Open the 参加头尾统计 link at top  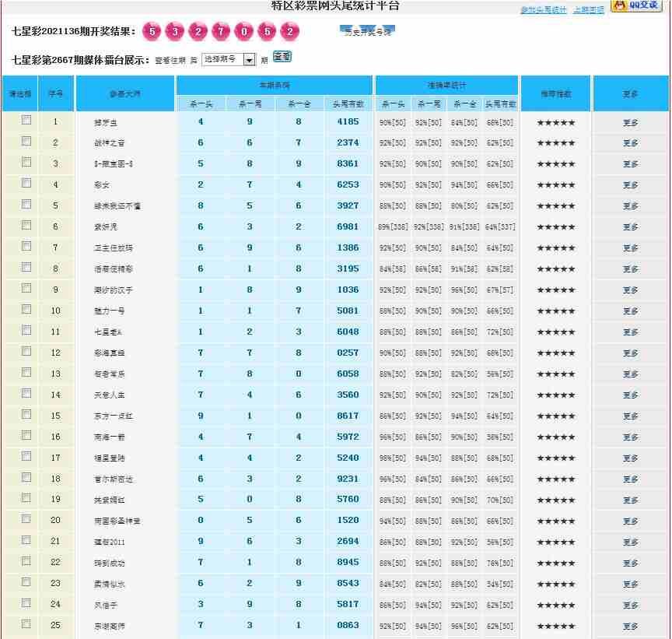[x=543, y=10]
